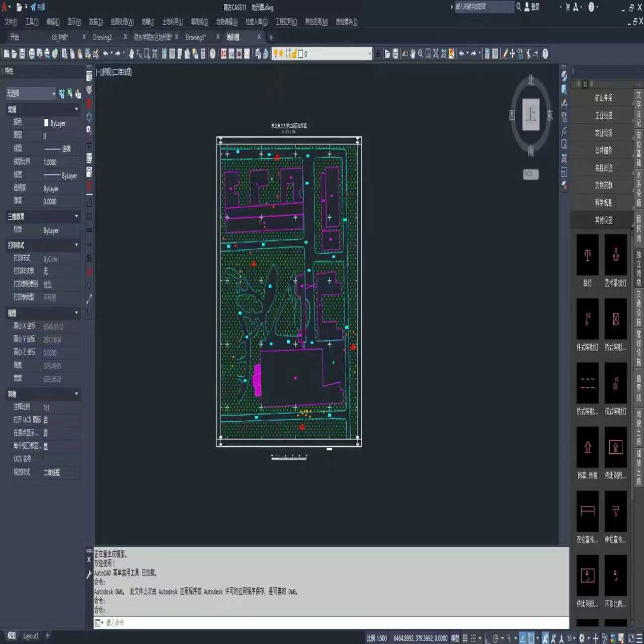Open workspace settings gear in status bar
The width and height of the screenshot is (644, 644).
pos(582,638)
